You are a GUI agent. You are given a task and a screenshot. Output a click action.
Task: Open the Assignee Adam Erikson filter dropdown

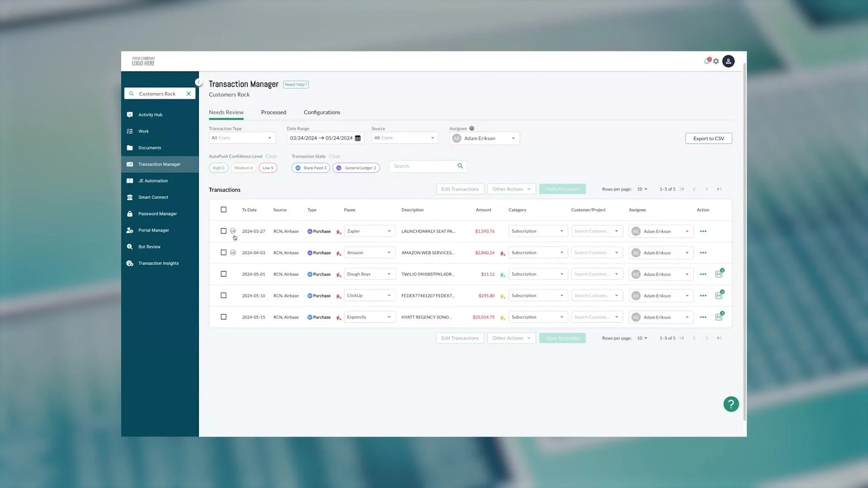tap(485, 138)
